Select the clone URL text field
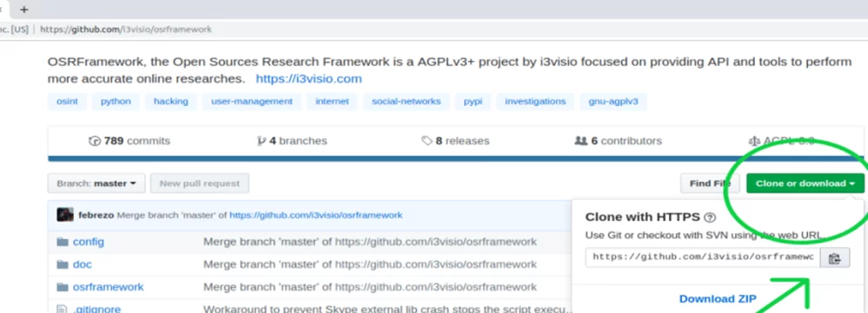Viewport: 868px width, 313px height. click(x=703, y=257)
